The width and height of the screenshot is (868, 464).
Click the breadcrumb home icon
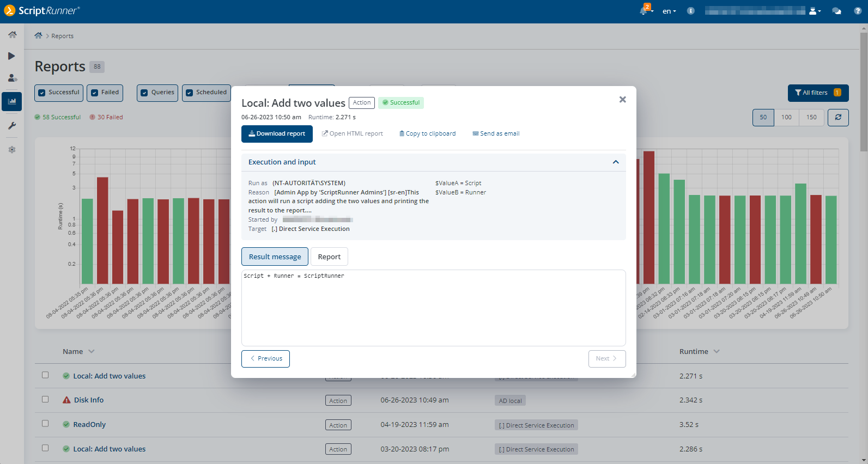point(38,35)
